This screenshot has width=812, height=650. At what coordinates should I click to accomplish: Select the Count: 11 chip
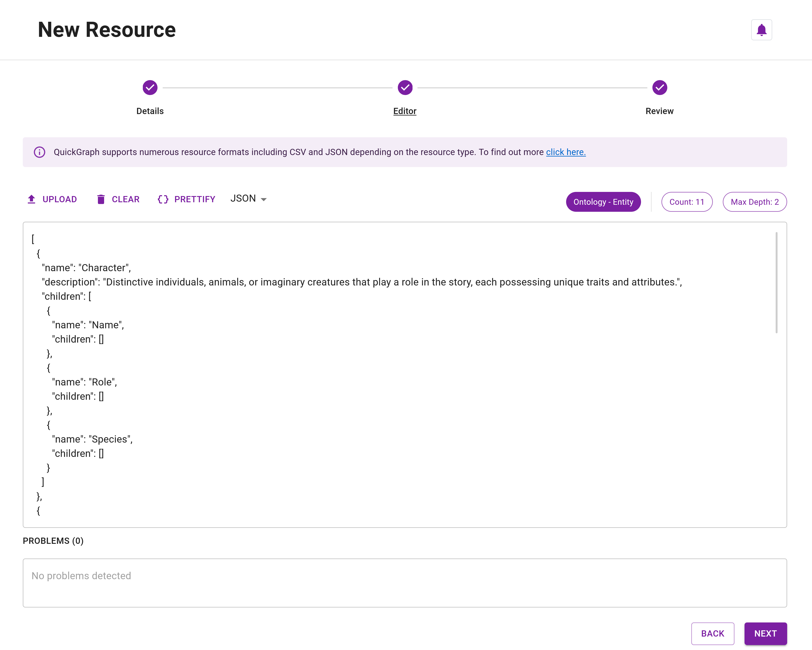(687, 202)
